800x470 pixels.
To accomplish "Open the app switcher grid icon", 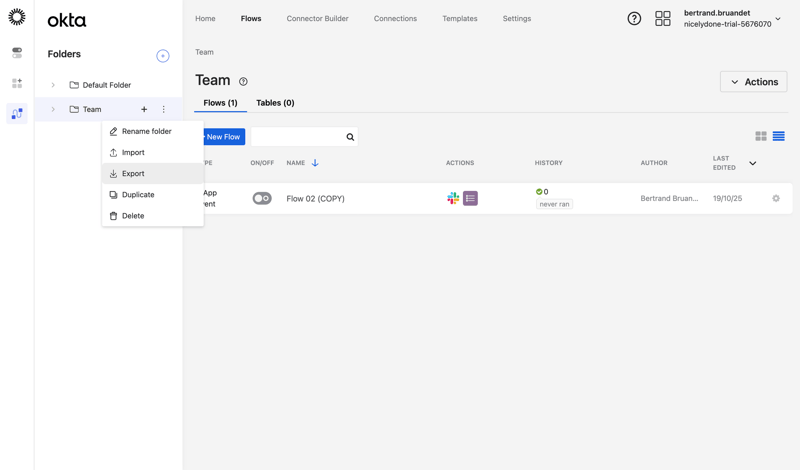I will click(663, 19).
